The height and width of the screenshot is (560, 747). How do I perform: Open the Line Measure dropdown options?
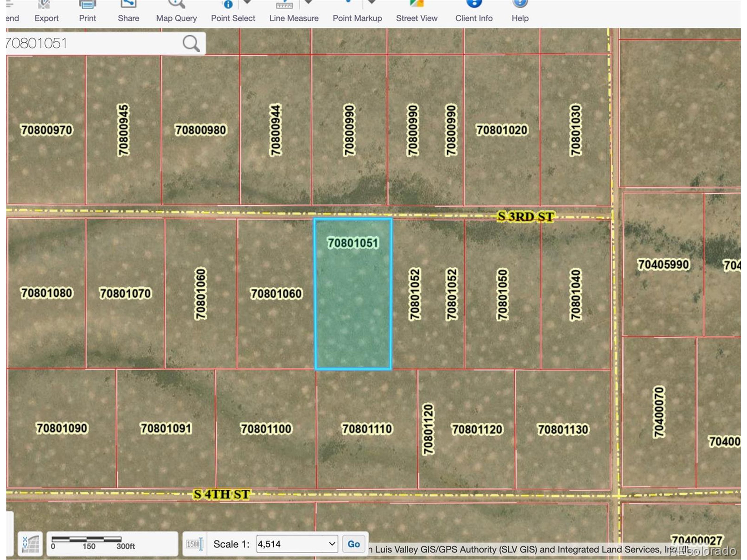click(x=308, y=3)
